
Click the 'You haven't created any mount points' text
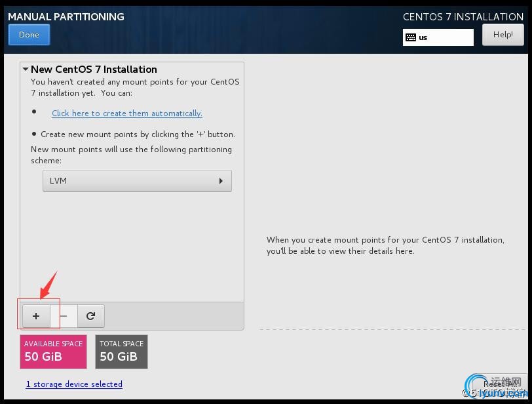pyautogui.click(x=135, y=87)
